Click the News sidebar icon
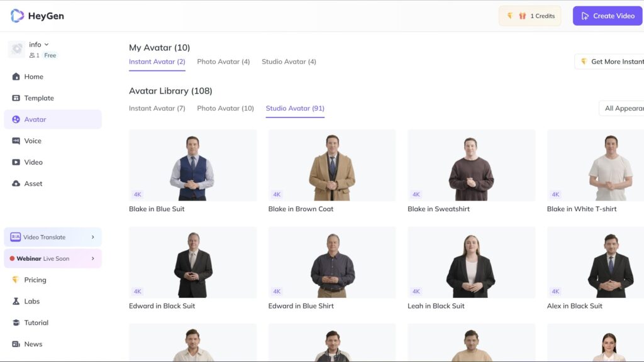644x362 pixels. coord(16,344)
